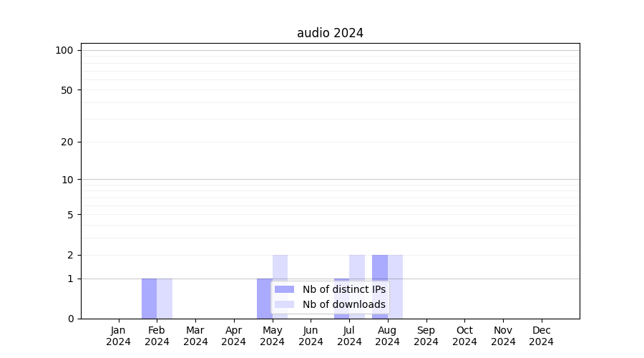
Task: Select the "Nb of downloads" legend label
Action: click(x=343, y=304)
